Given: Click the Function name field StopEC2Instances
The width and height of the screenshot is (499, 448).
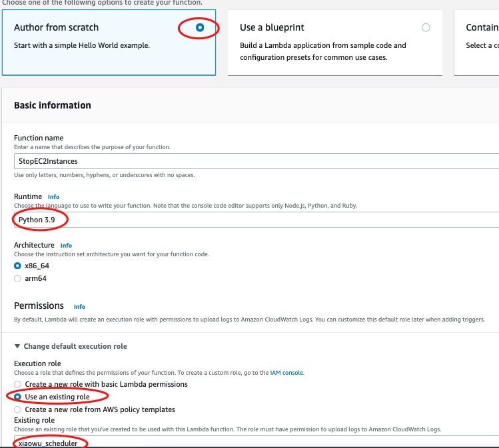Looking at the screenshot, I should [256, 161].
